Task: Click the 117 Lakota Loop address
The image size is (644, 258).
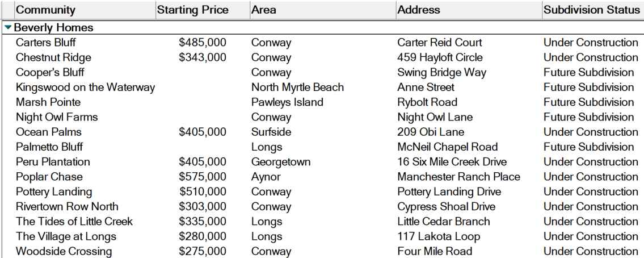Action: 439,236
